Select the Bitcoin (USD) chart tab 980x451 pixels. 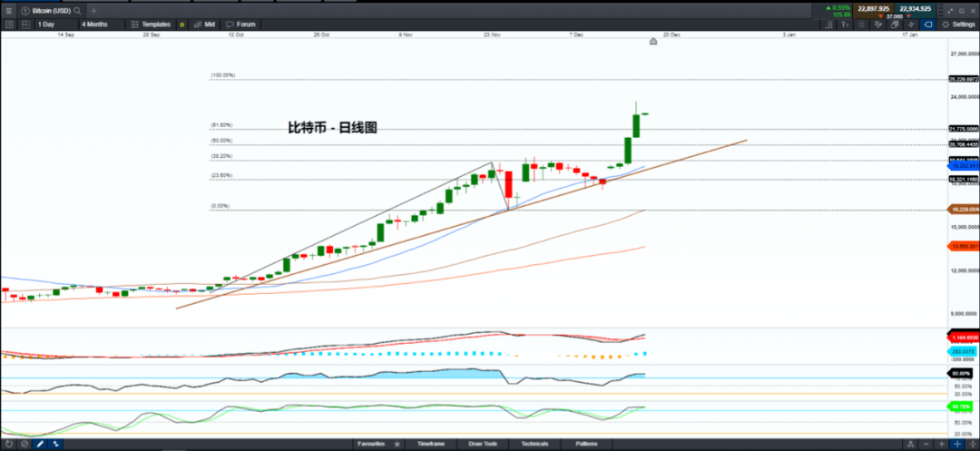tap(51, 11)
